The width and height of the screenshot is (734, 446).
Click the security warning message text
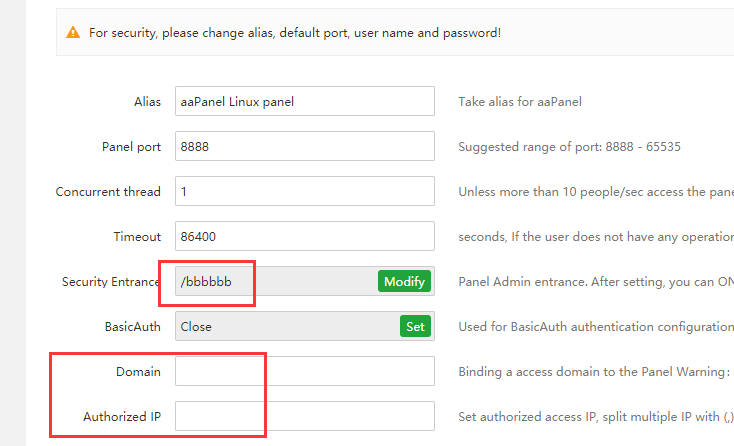(x=295, y=32)
